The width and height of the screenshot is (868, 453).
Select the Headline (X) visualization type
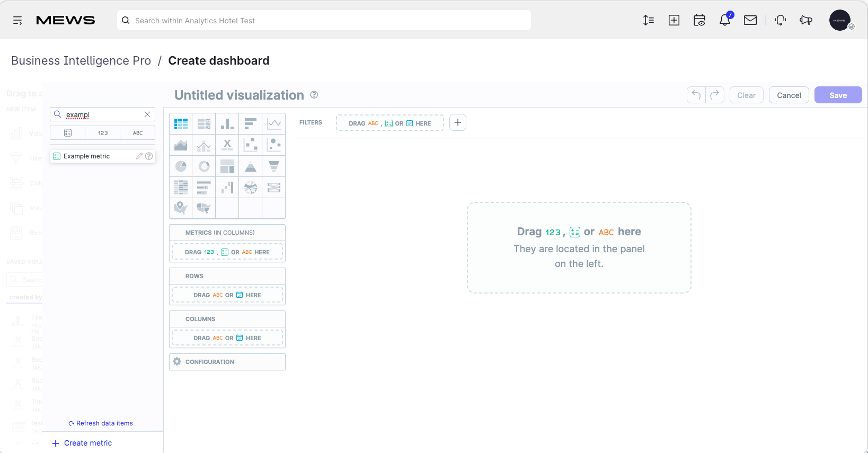pyautogui.click(x=227, y=145)
